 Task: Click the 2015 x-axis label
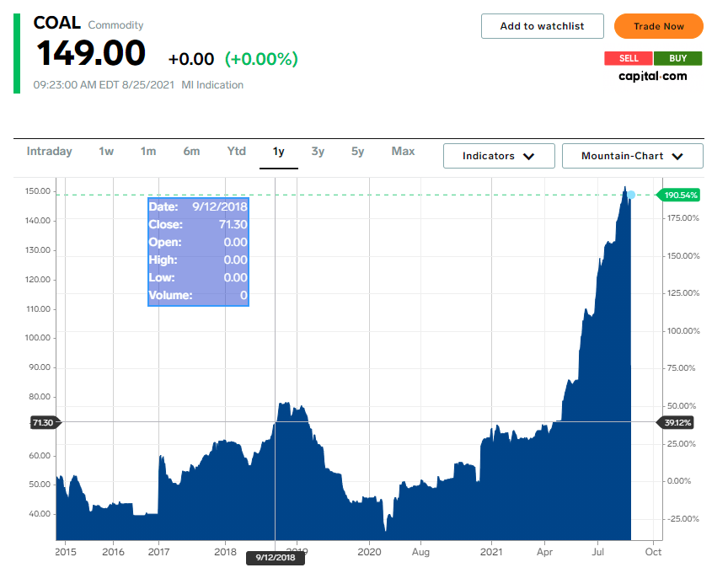click(x=66, y=552)
